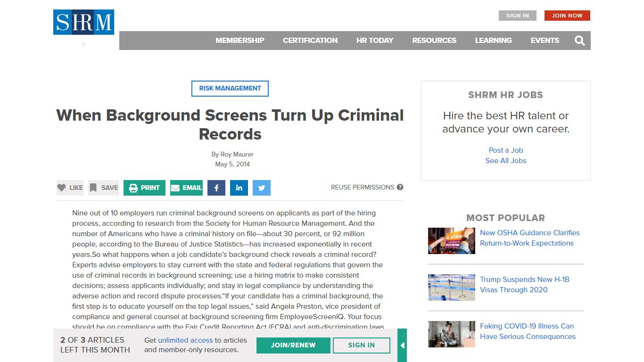The image size is (644, 362).
Task: Share article on Facebook
Action: point(216,188)
